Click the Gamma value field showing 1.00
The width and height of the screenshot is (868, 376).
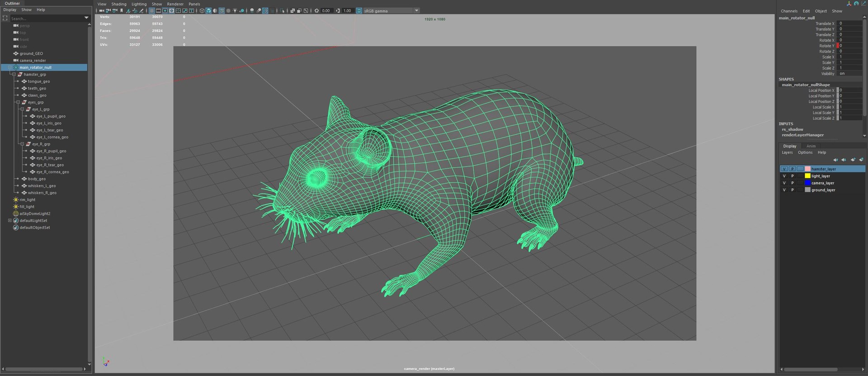tap(348, 10)
